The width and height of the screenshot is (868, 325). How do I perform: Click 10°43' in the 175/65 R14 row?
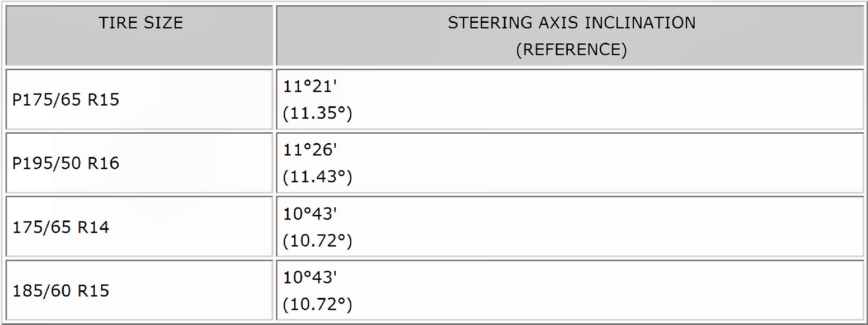coord(310,214)
